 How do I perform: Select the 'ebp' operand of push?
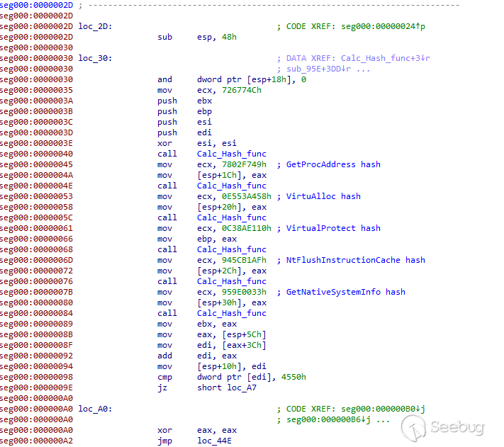click(x=204, y=111)
